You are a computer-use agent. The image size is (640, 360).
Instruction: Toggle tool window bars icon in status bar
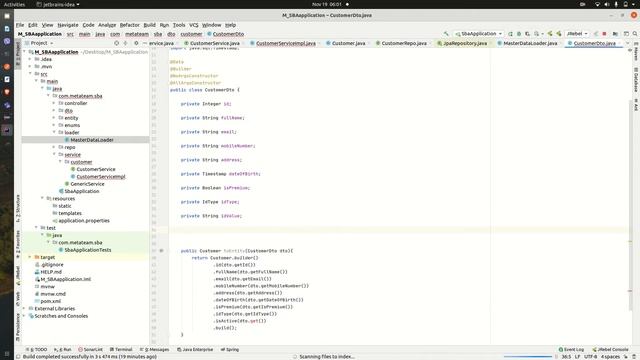(x=18, y=357)
